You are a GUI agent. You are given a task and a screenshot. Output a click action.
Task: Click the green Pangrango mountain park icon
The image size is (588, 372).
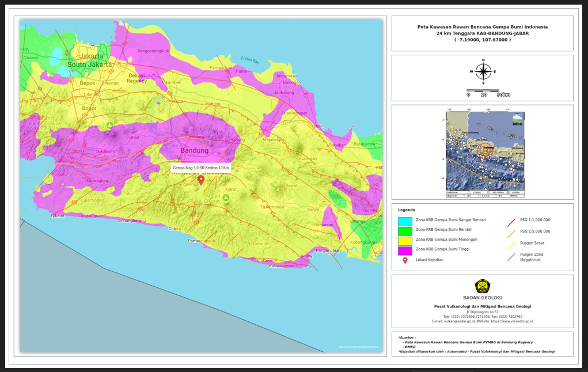click(x=109, y=126)
